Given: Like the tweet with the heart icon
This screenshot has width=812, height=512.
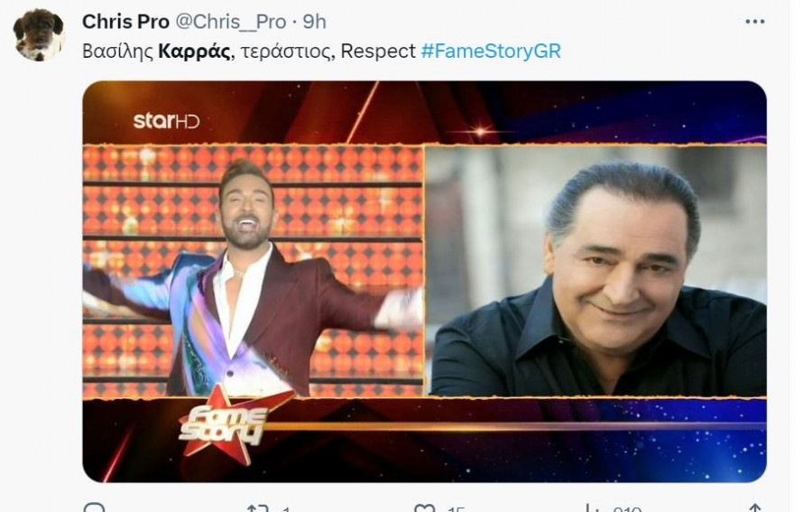Looking at the screenshot, I should point(425,507).
